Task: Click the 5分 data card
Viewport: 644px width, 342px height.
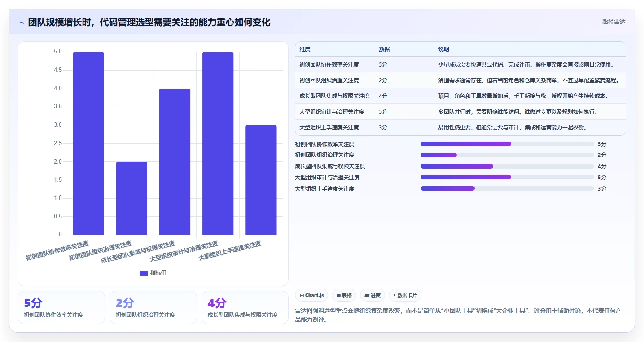Action: [x=61, y=307]
